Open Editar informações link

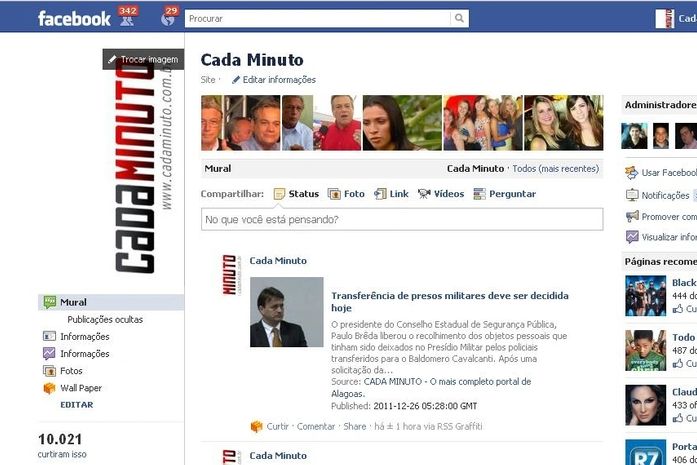pos(279,80)
